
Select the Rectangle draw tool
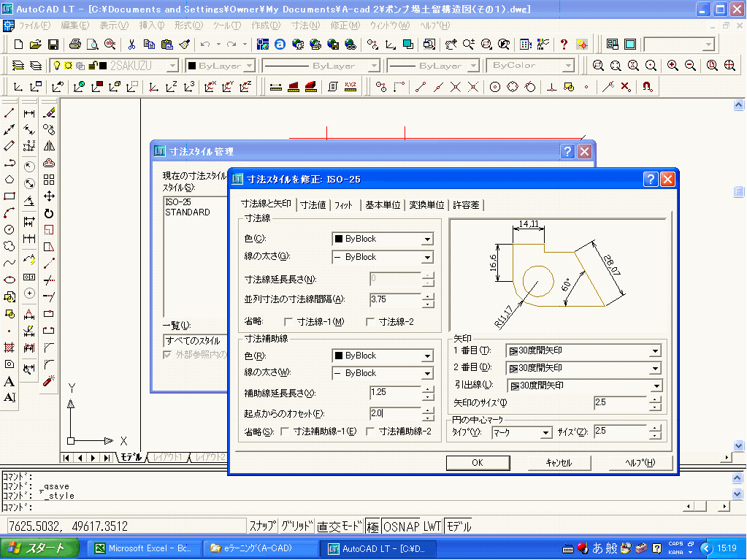click(9, 196)
